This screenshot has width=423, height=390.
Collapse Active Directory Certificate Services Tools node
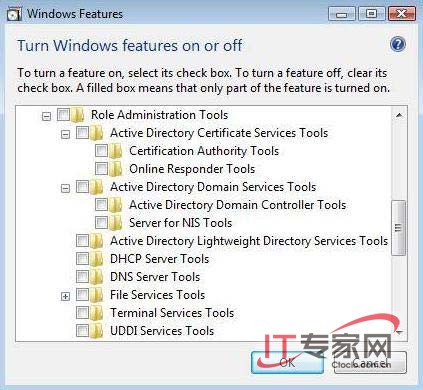pos(66,134)
